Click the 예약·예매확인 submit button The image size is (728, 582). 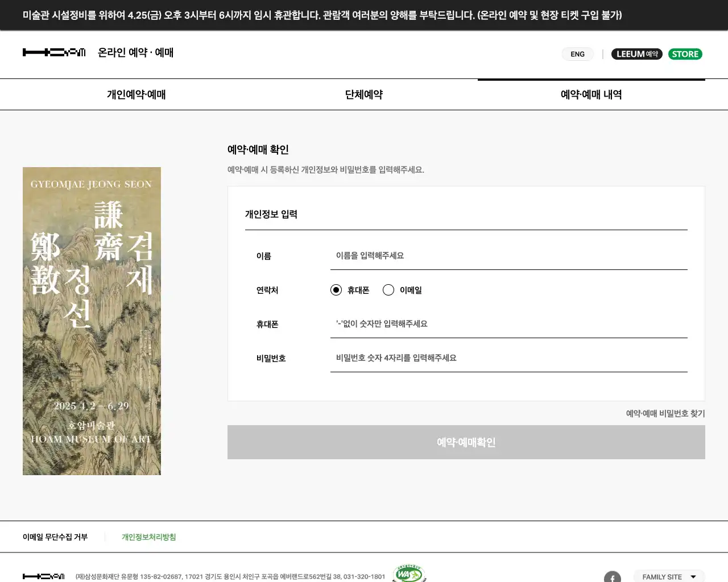tap(466, 442)
